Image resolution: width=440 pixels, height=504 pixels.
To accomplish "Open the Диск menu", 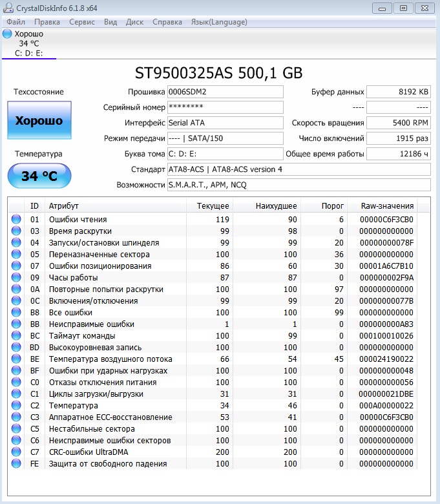I will click(134, 22).
